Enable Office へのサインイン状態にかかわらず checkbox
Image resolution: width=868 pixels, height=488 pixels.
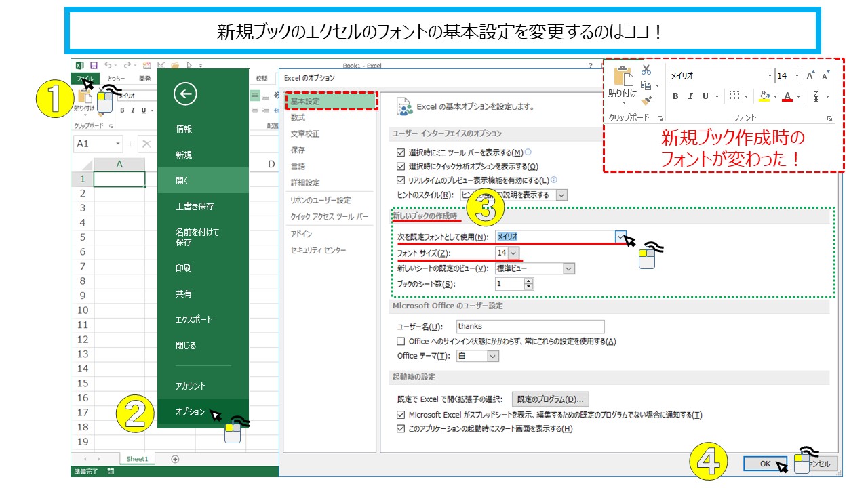tap(401, 342)
